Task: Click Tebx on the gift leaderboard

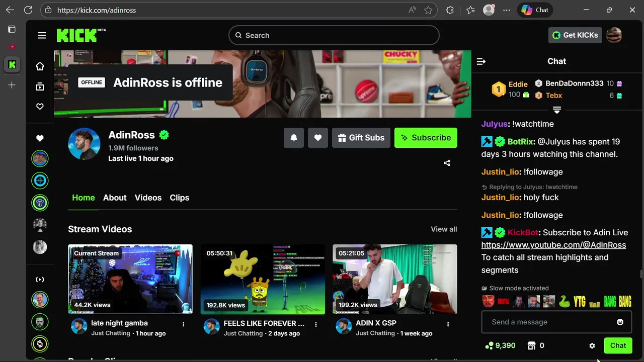Action: click(553, 95)
